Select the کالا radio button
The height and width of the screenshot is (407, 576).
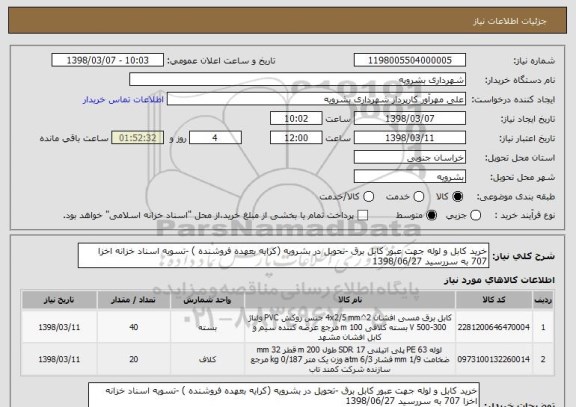457,197
